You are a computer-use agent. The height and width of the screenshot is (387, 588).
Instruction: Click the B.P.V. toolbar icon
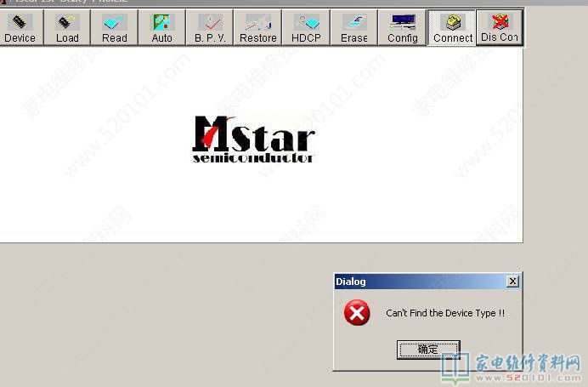(210, 28)
